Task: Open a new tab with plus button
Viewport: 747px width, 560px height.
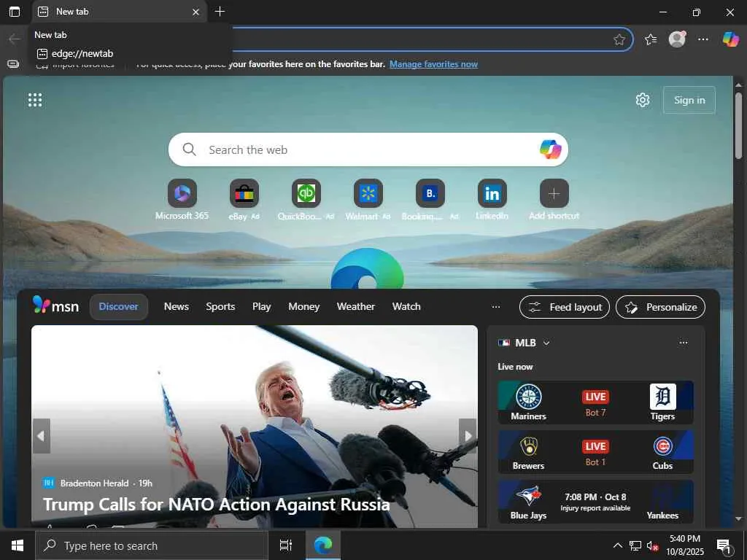Action: pos(220,12)
